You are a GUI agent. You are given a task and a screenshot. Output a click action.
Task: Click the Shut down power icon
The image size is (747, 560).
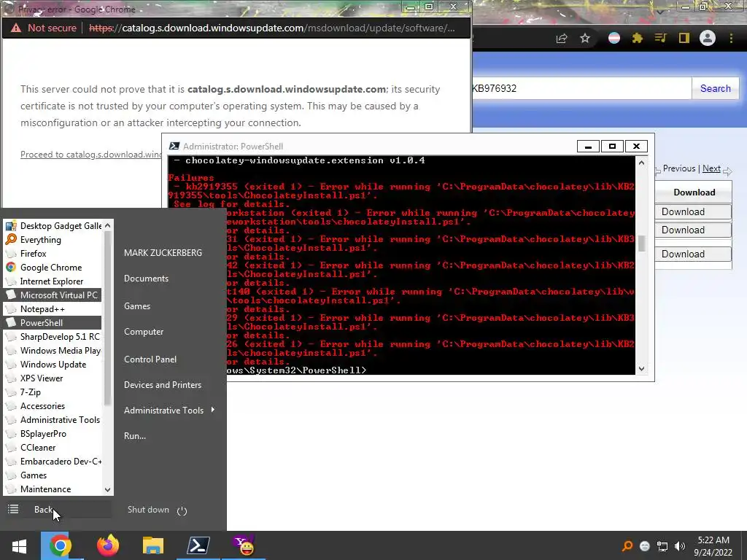pos(182,510)
